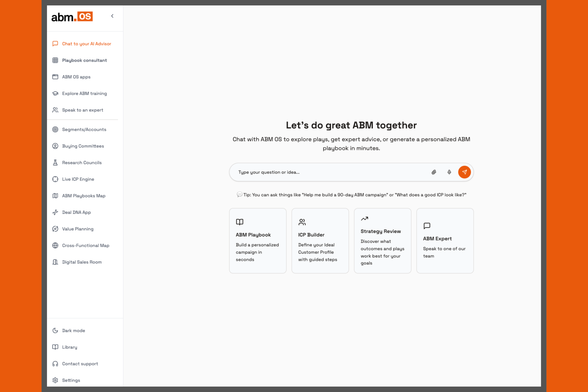
Task: Toggle Dark mode
Action: pyautogui.click(x=73, y=330)
